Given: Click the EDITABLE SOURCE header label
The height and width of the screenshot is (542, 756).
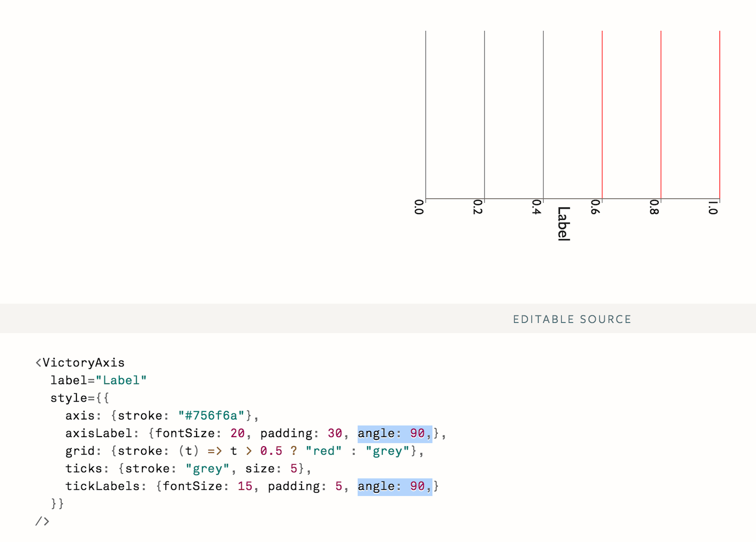Looking at the screenshot, I should (x=572, y=319).
